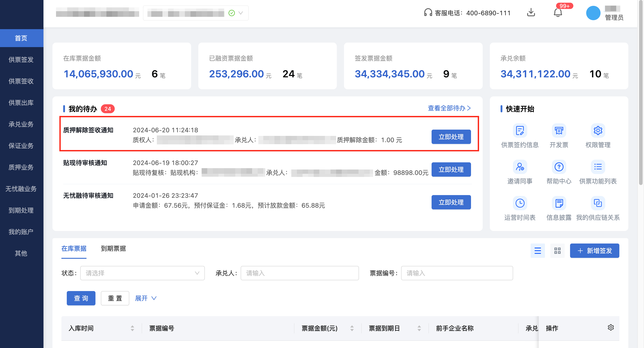Open 权限管理 from quick start panel
644x348 pixels.
[598, 130]
